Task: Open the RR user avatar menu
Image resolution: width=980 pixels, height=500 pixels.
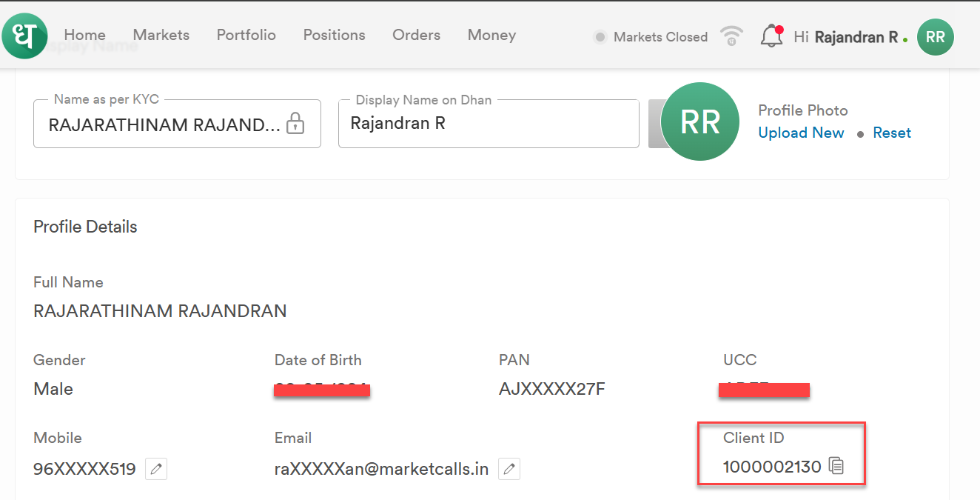Action: point(935,36)
